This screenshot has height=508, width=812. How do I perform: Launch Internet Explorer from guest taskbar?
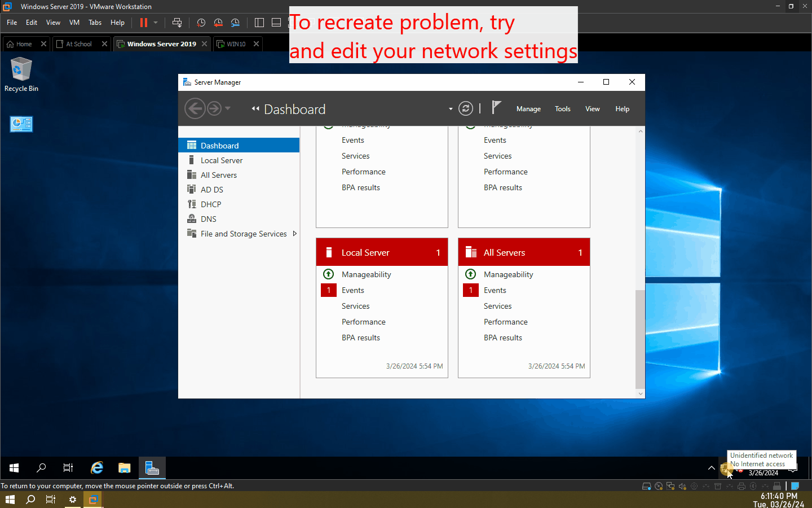(x=97, y=468)
